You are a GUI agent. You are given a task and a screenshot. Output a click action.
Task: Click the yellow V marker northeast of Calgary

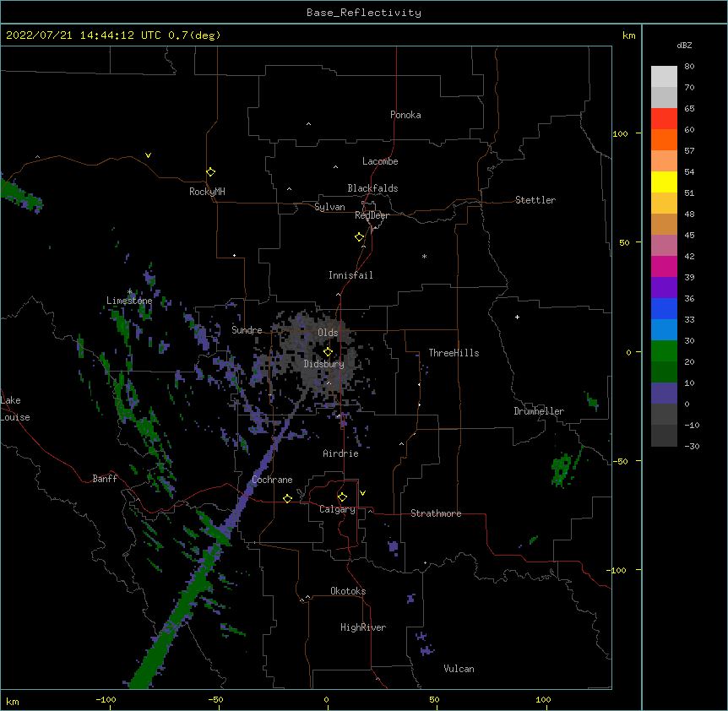point(362,493)
